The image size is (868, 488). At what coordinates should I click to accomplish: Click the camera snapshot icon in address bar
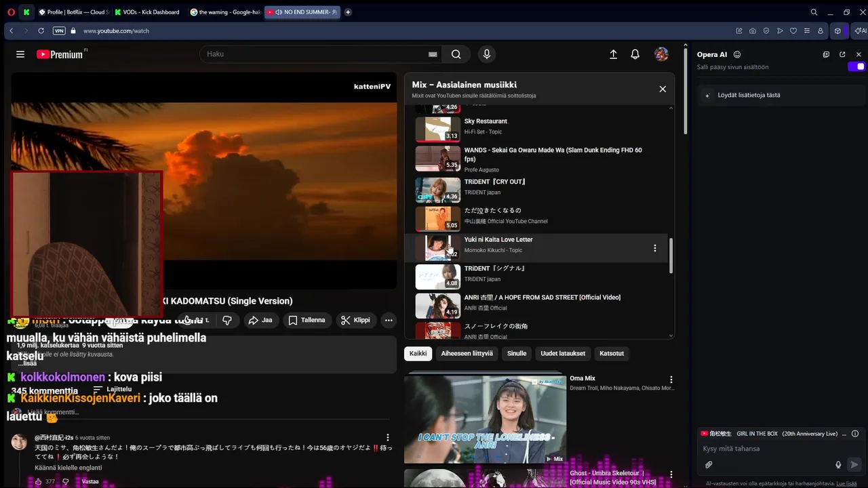pos(753,30)
